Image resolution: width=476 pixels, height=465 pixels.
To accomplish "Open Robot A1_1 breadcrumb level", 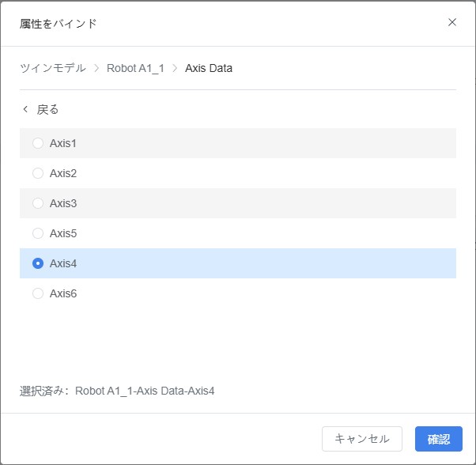I will 135,68.
